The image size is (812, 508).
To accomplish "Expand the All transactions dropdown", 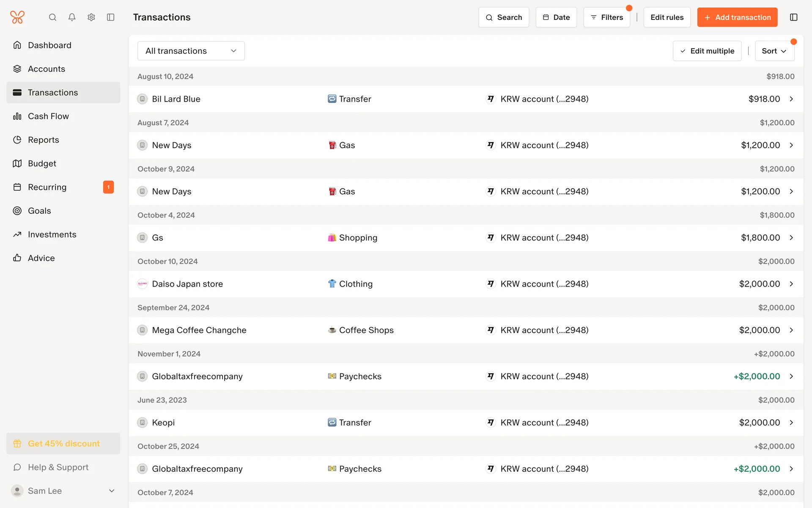I will click(x=191, y=51).
